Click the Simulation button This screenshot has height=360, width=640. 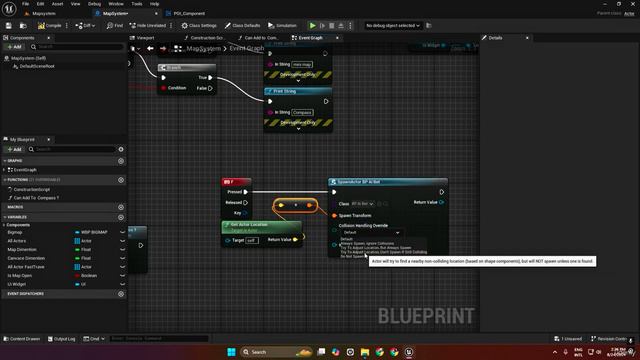pos(282,25)
